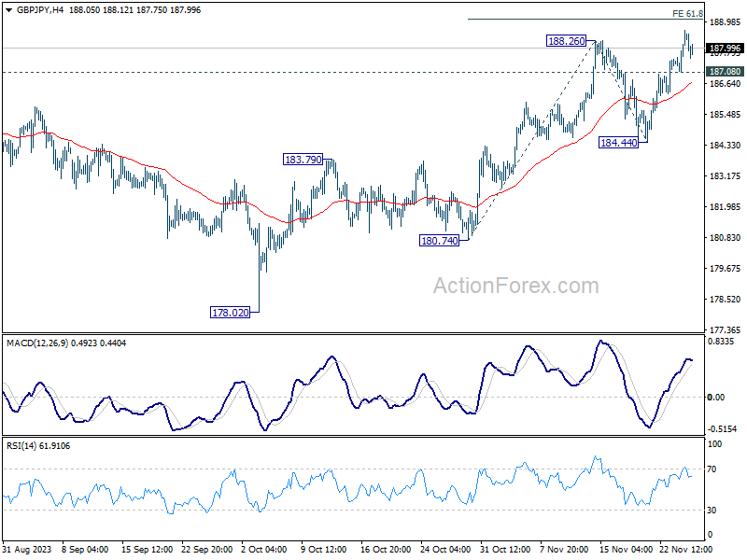747x560 pixels.
Task: Select the 180.830 price axis value
Action: point(726,238)
